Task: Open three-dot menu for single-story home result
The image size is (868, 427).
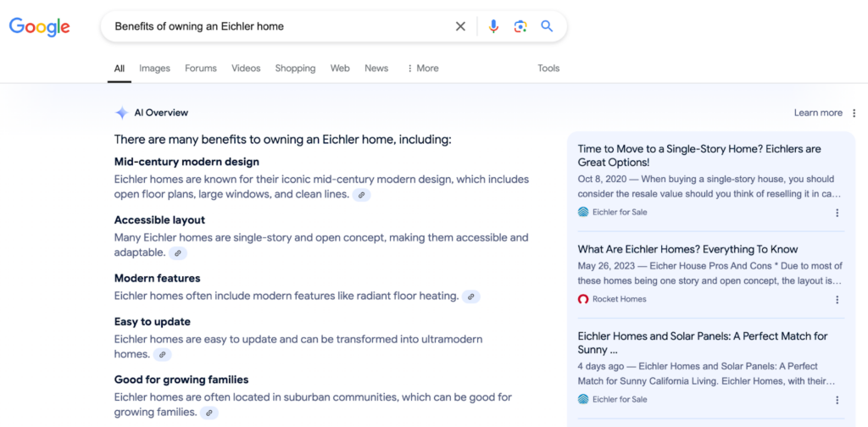Action: (x=837, y=213)
